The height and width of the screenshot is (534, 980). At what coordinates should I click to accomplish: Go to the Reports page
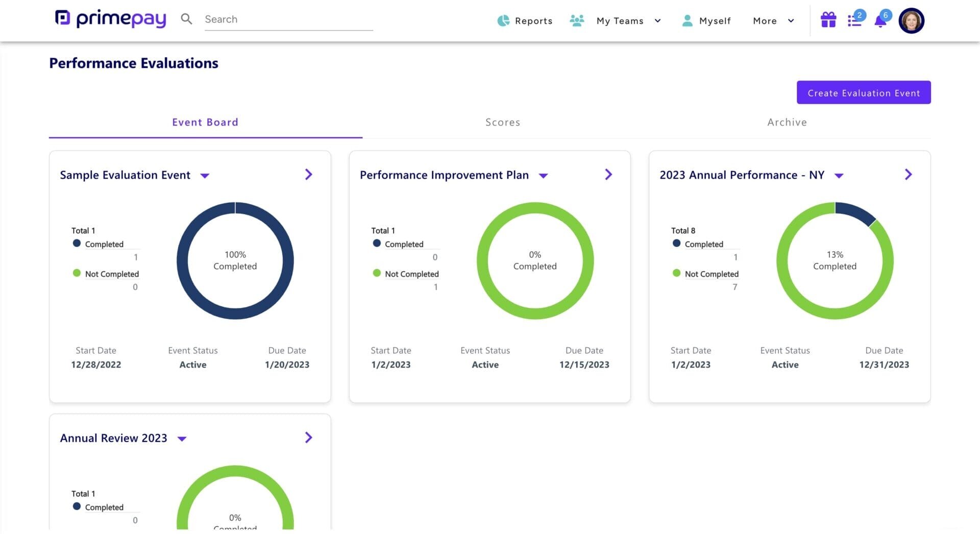(x=525, y=21)
